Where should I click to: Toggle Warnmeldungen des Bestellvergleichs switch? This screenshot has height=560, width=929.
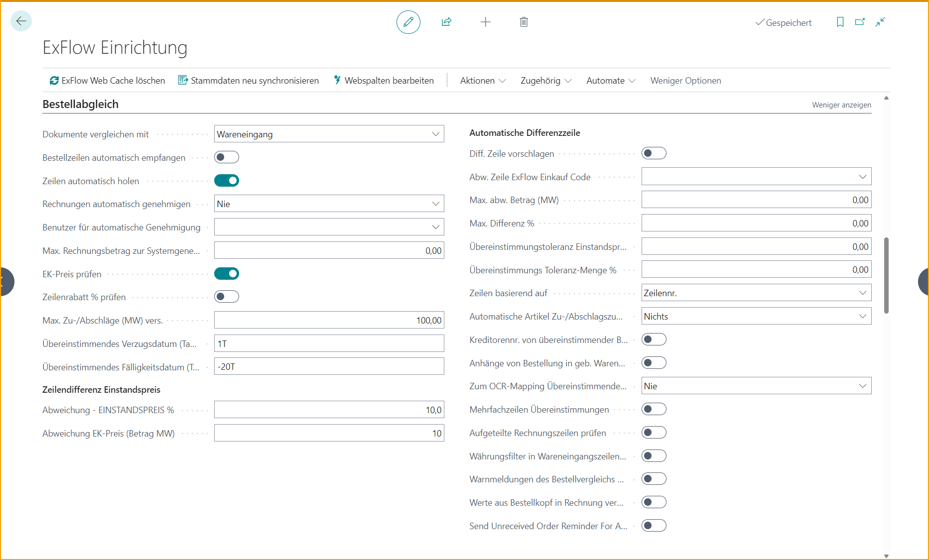(654, 479)
